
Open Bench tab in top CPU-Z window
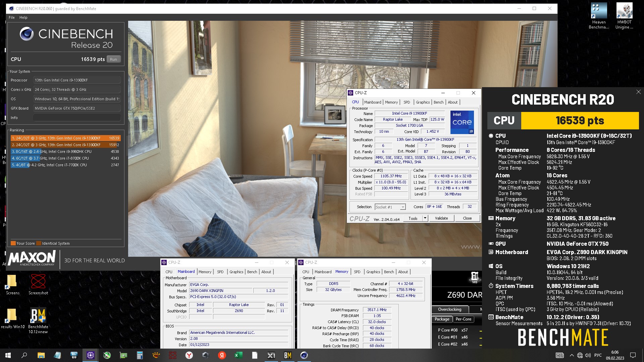pos(438,102)
